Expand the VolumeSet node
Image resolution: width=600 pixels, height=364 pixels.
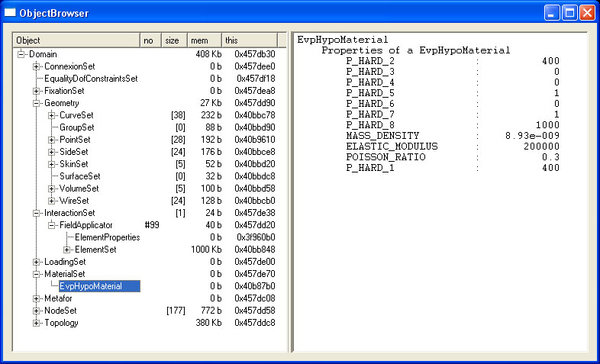point(52,189)
